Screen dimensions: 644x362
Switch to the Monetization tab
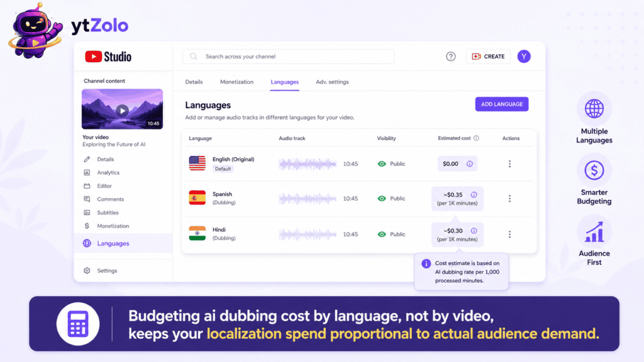236,82
